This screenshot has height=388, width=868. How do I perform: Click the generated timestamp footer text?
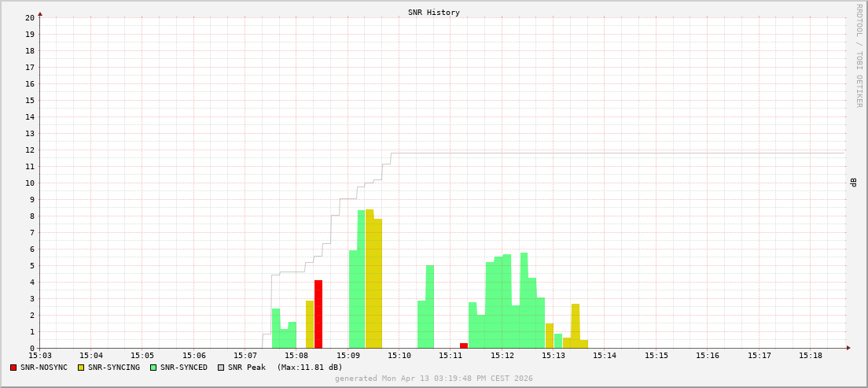(434, 379)
